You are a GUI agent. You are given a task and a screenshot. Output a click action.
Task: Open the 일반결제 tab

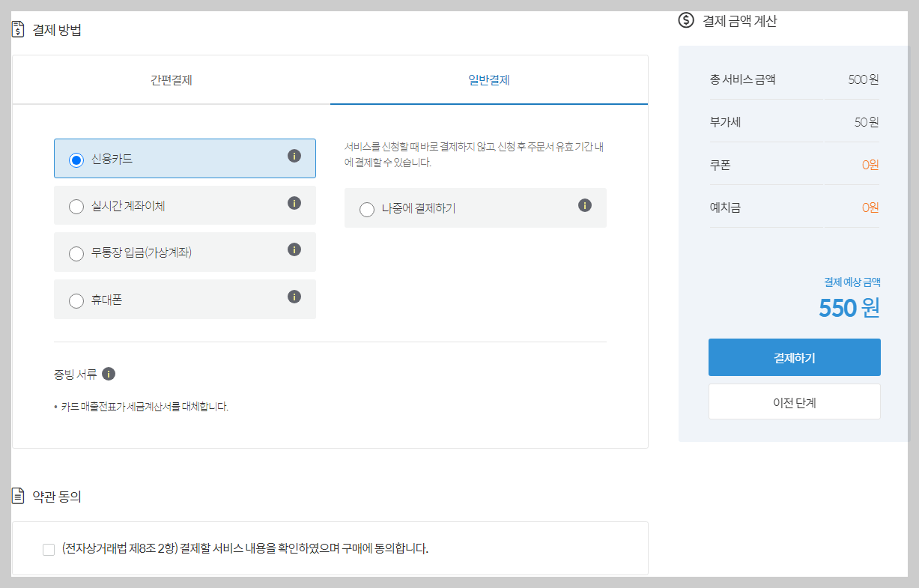click(489, 79)
